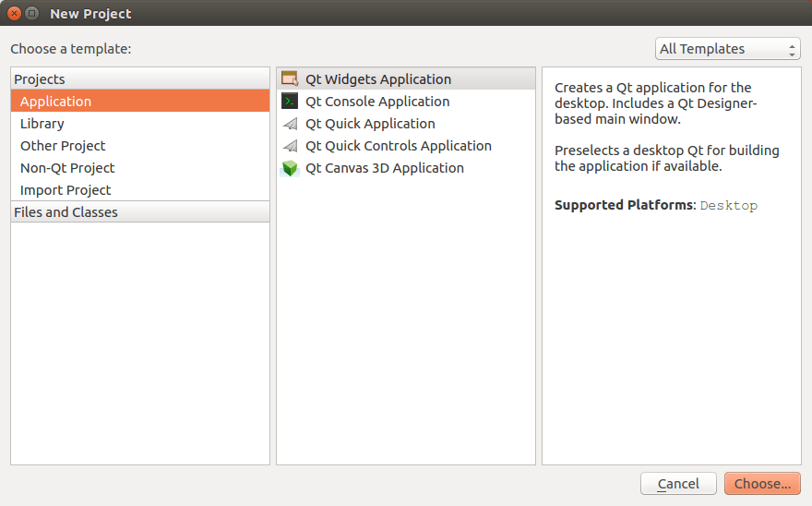Select Qt Canvas 3D Application text
The height and width of the screenshot is (506, 812).
point(385,168)
